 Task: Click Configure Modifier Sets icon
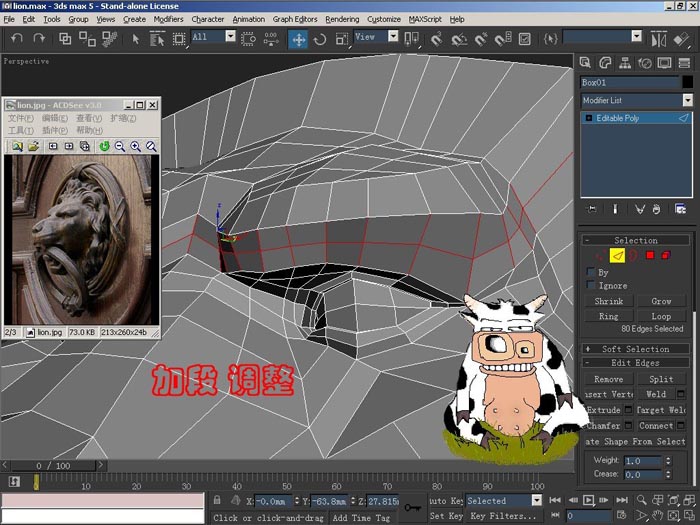pyautogui.click(x=680, y=209)
